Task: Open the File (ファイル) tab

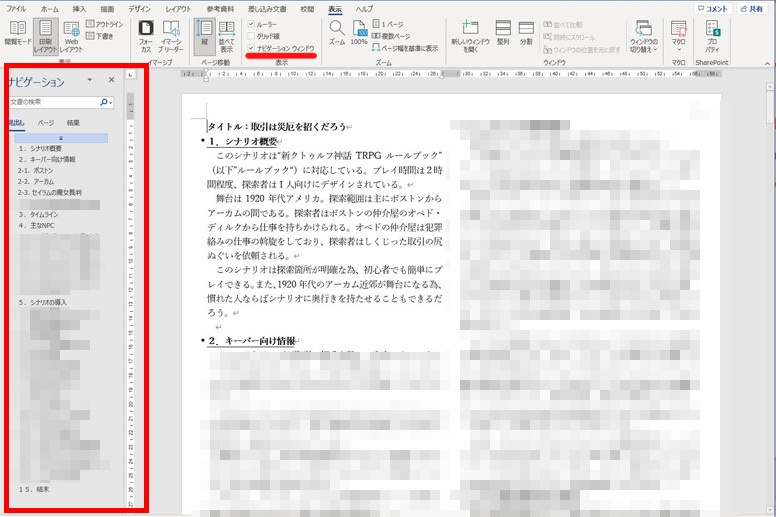Action: (16, 9)
